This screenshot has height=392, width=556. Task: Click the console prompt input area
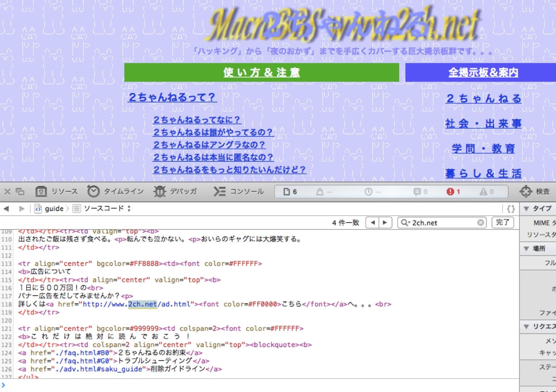click(x=259, y=385)
